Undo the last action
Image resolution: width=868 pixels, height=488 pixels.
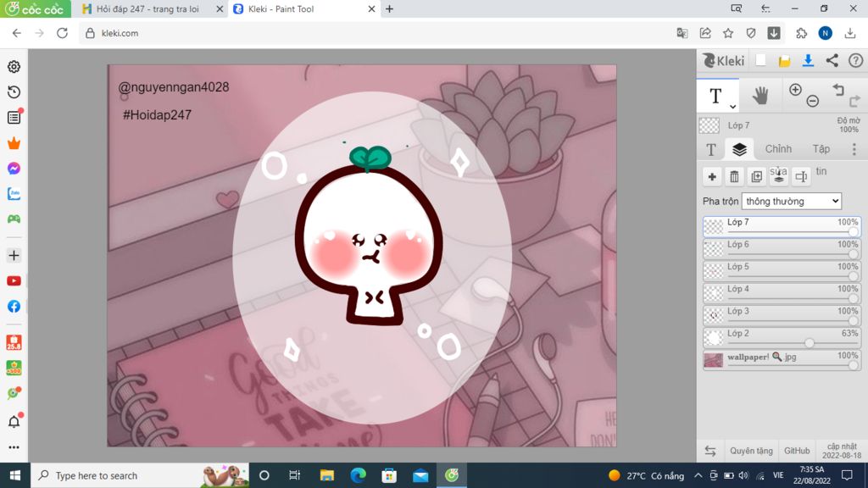coord(838,89)
